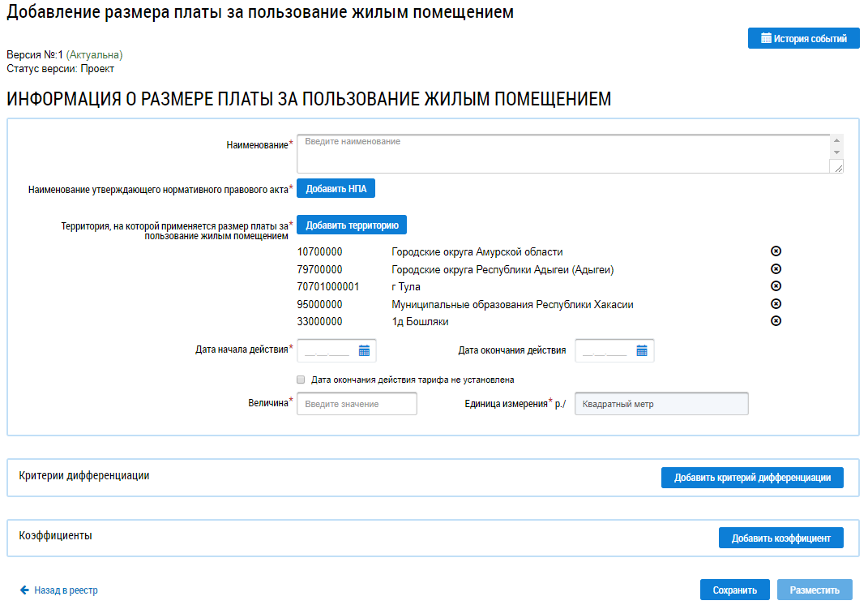This screenshot has height=605, width=868.
Task: Open calendar for Дата начала действия
Action: (x=364, y=350)
